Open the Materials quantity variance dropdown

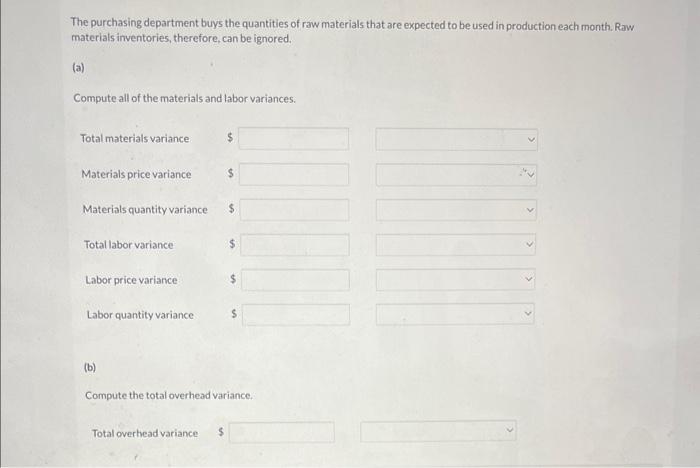[x=456, y=210]
